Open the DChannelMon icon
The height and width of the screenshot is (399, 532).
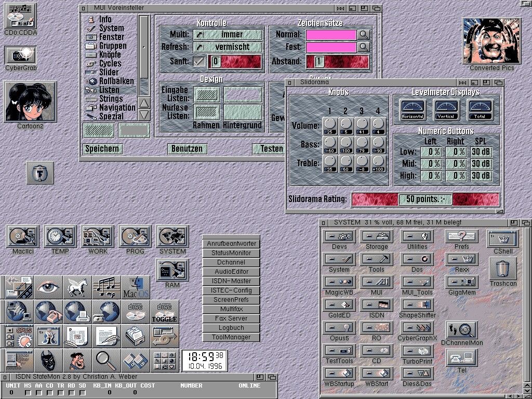(x=461, y=330)
